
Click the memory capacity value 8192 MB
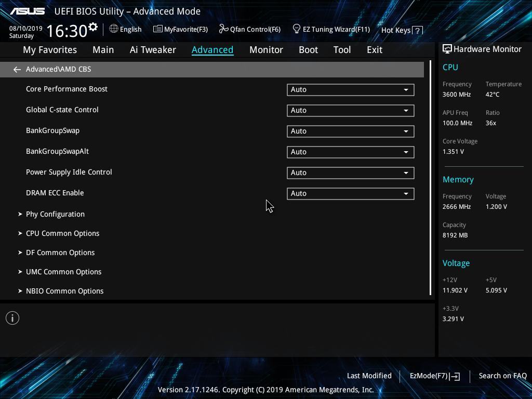coord(455,235)
